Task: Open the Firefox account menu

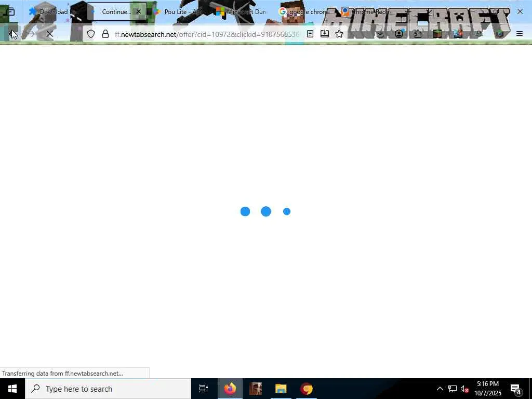Action: (399, 34)
